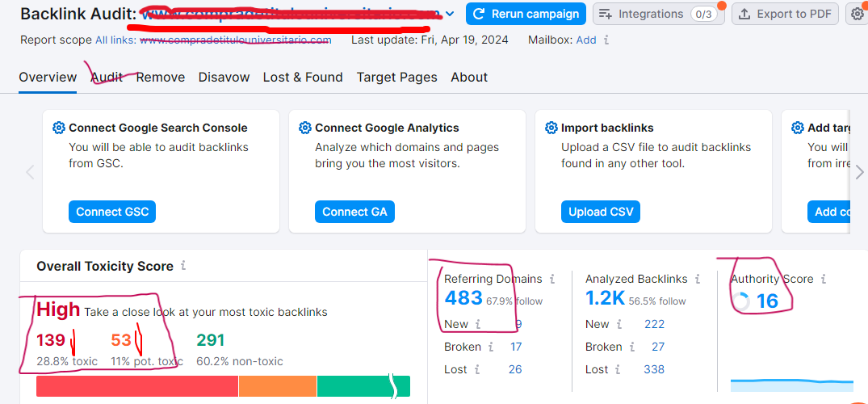Screen dimensions: 868x404
Task: Click info icon next to Authority Score
Action: click(824, 279)
